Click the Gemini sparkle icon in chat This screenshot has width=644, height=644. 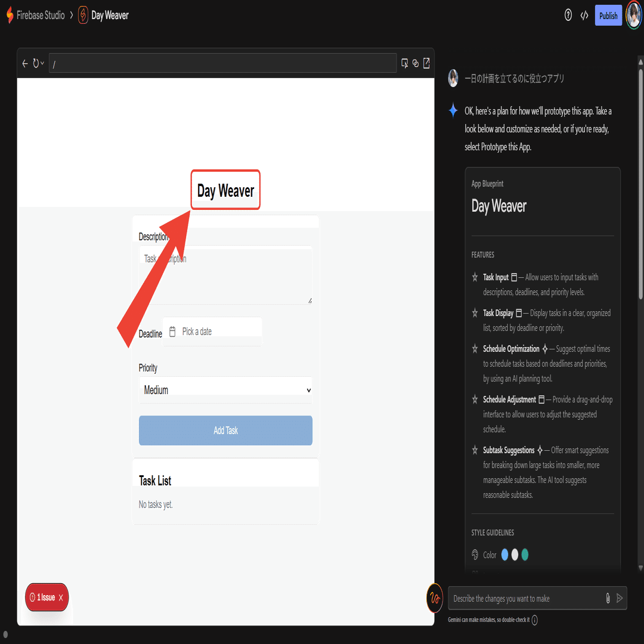453,110
